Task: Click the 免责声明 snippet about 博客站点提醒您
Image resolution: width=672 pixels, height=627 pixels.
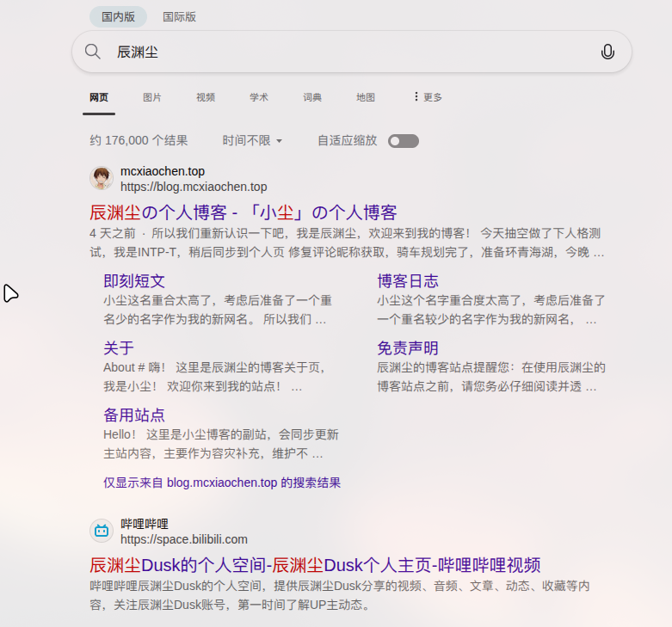Action: point(491,377)
